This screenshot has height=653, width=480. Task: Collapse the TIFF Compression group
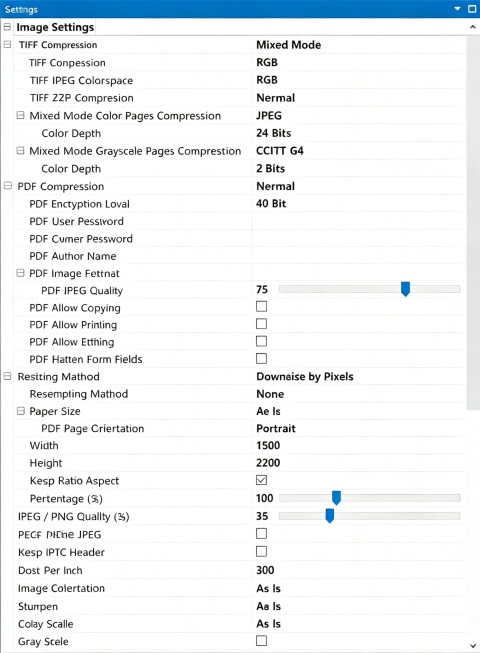(7, 44)
